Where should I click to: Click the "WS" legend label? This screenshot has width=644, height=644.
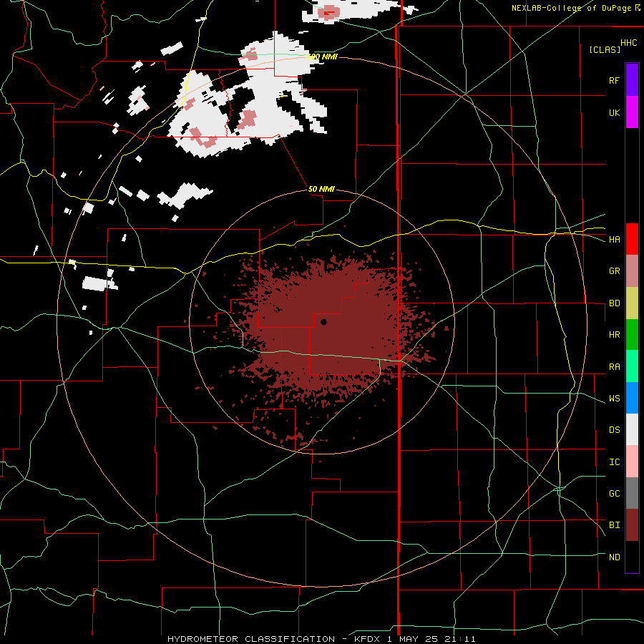pyautogui.click(x=614, y=399)
